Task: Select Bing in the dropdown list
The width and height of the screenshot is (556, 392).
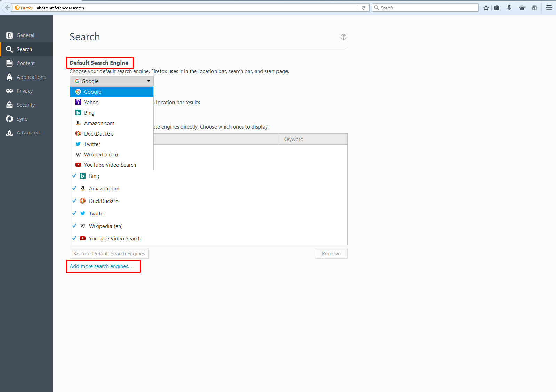Action: pyautogui.click(x=112, y=113)
